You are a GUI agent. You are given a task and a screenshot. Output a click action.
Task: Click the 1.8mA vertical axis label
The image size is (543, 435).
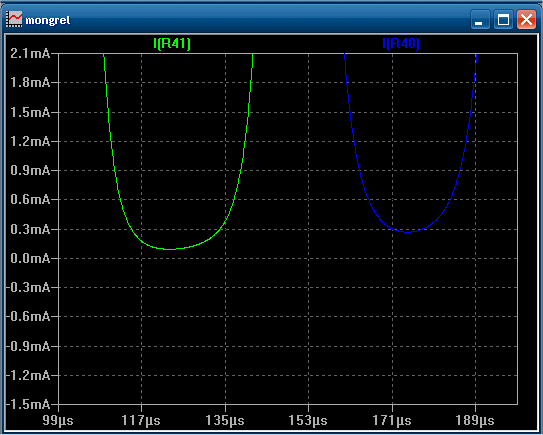[30, 83]
